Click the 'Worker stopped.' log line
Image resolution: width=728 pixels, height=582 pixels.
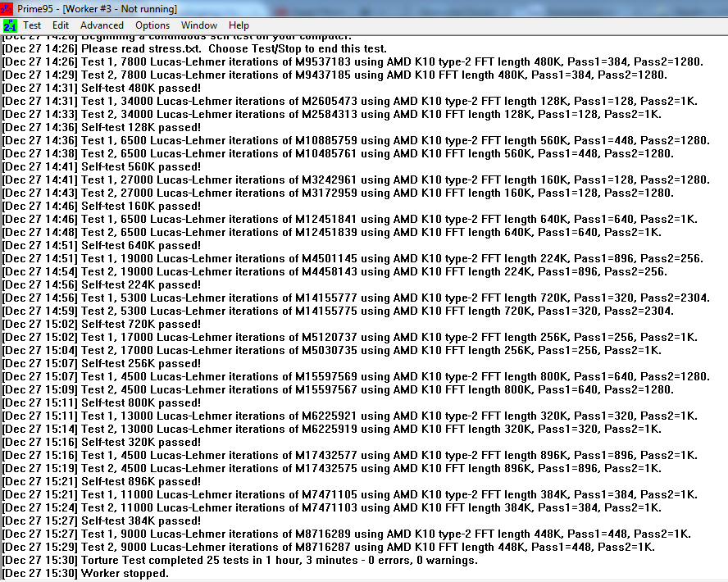click(x=85, y=573)
